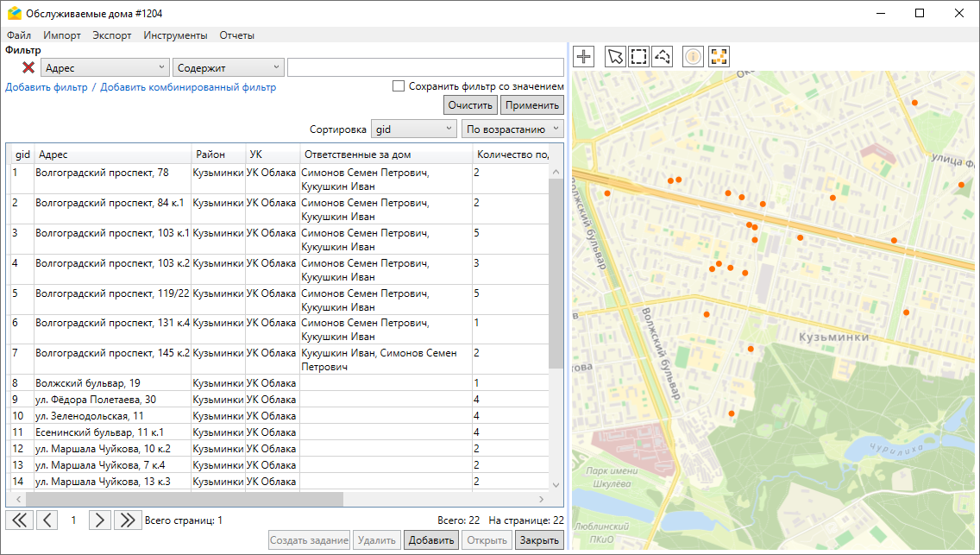Viewport: 980px width, 555px height.
Task: Click the 'Применить' filter button
Action: [x=531, y=105]
